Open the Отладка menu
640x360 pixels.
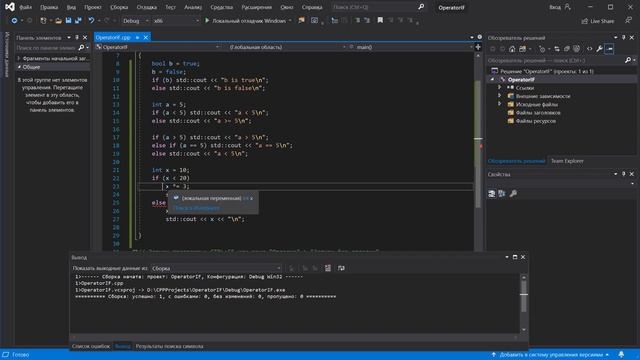(147, 7)
